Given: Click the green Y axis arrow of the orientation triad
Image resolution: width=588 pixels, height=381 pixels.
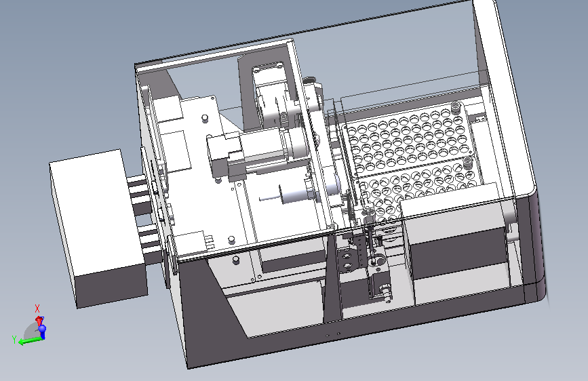Looking at the screenshot, I should point(29,341).
